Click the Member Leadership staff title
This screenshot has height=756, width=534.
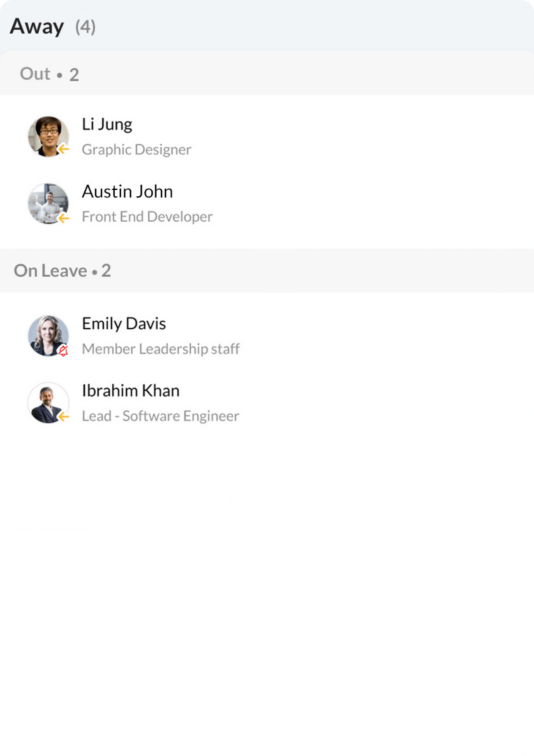pos(161,349)
